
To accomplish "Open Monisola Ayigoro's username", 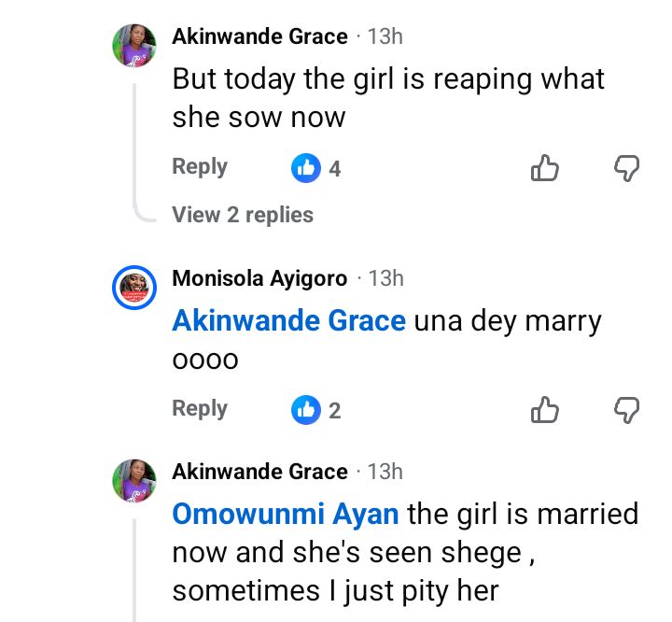I will [259, 278].
